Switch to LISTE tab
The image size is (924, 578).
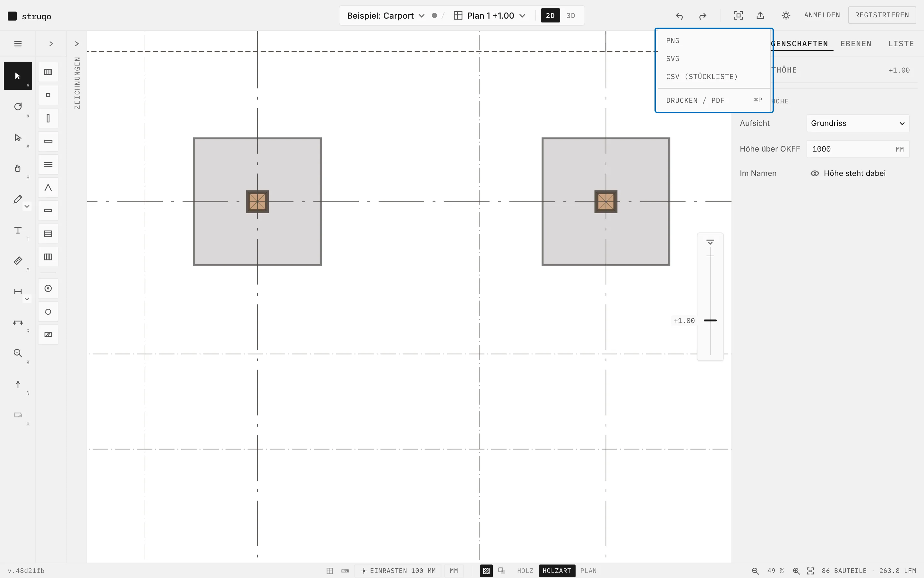coord(901,44)
